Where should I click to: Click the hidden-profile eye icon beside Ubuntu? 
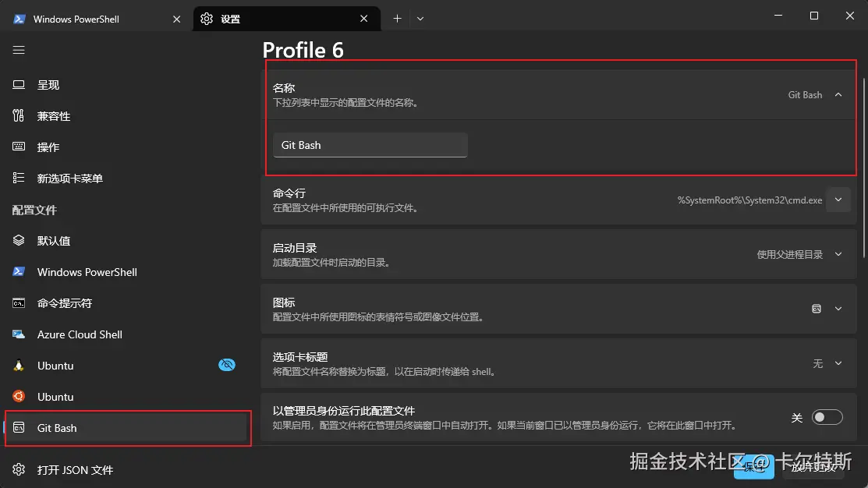click(227, 364)
